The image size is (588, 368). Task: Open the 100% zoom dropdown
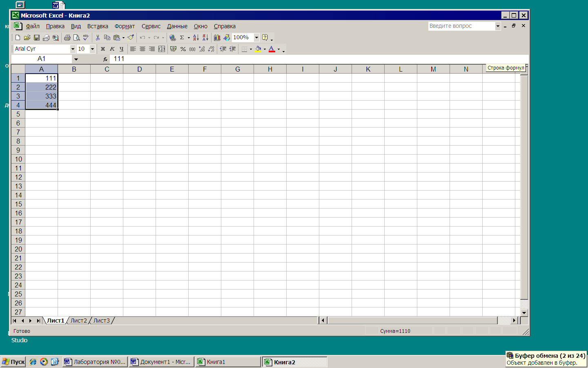tap(256, 38)
